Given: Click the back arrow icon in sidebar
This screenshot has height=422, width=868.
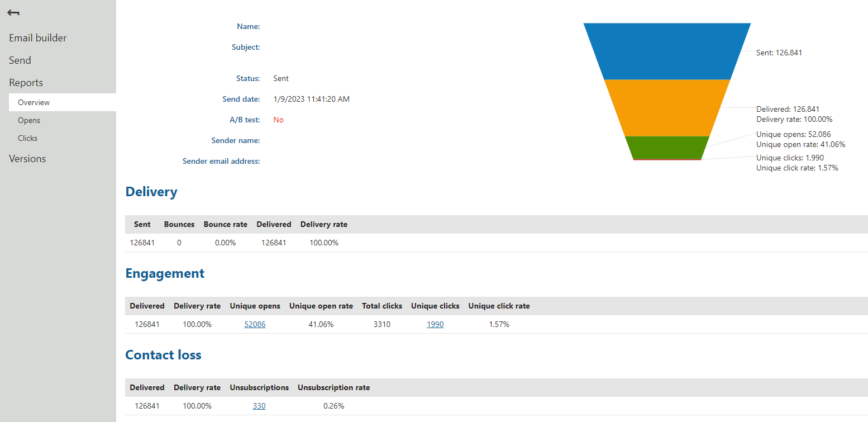Looking at the screenshot, I should coord(13,13).
